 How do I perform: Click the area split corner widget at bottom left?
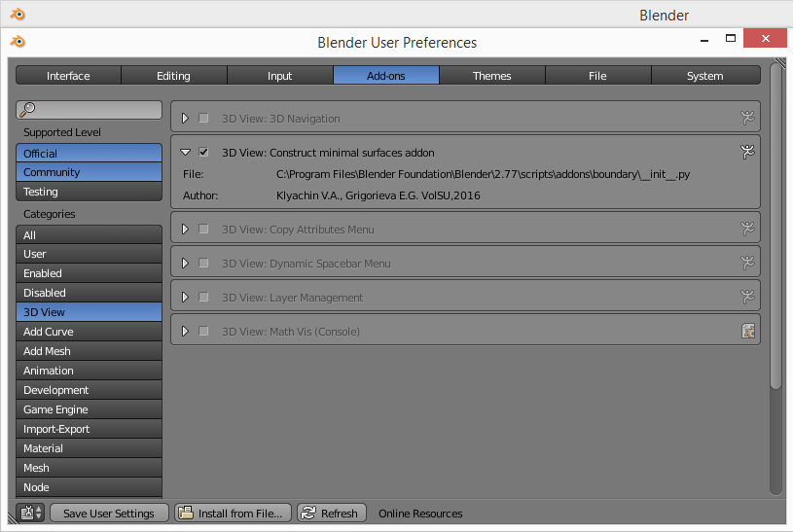point(14,518)
